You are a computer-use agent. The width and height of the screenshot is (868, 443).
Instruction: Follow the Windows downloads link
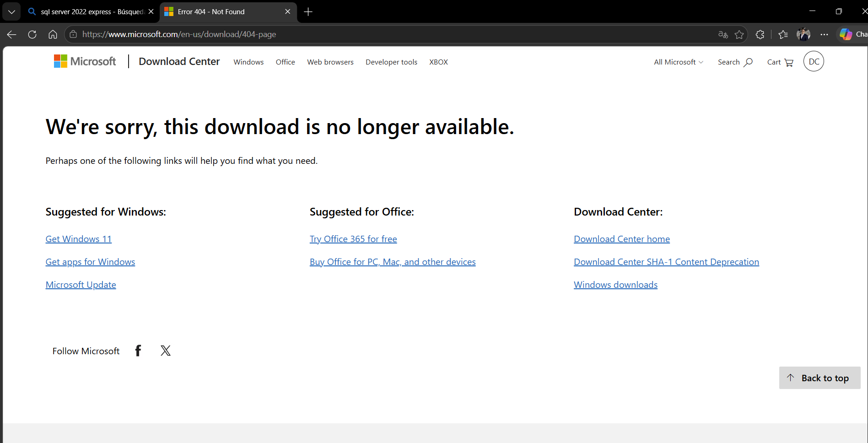pyautogui.click(x=615, y=285)
